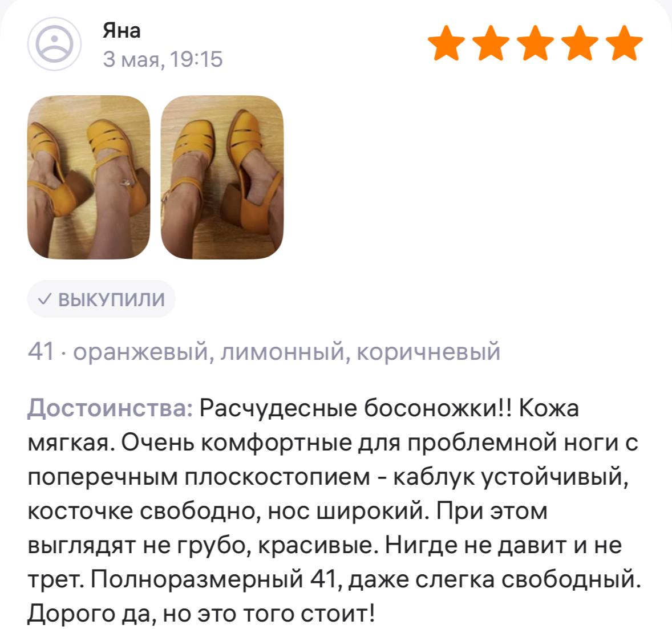
Task: Click the third orange rating star
Action: [x=535, y=42]
